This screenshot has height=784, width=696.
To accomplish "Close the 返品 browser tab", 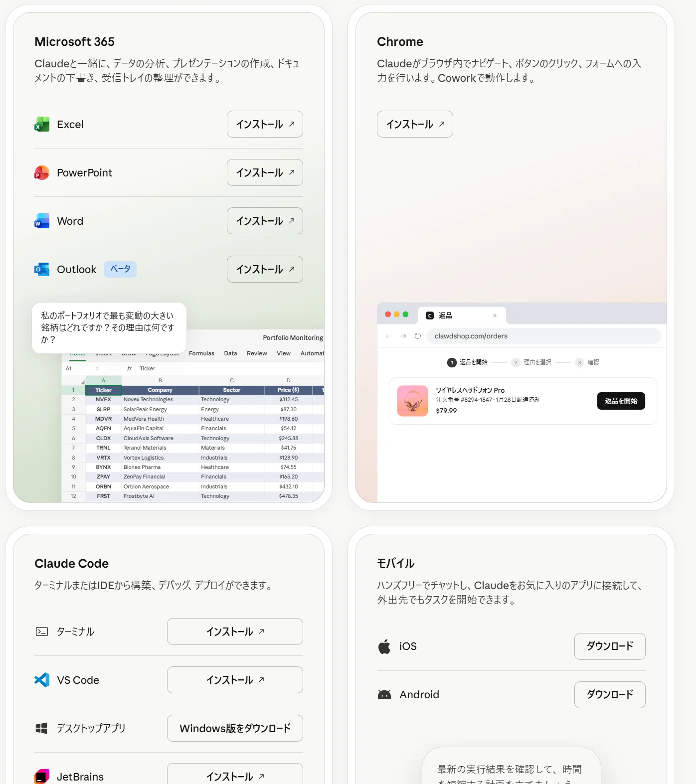I will click(x=495, y=315).
